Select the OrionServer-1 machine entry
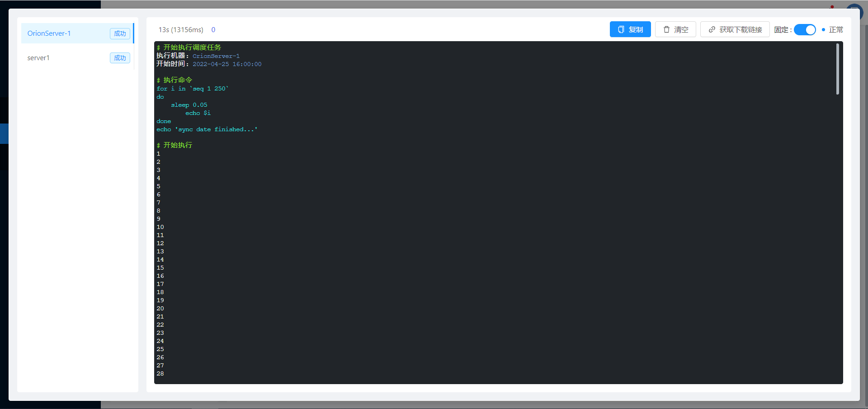868x409 pixels. [77, 33]
